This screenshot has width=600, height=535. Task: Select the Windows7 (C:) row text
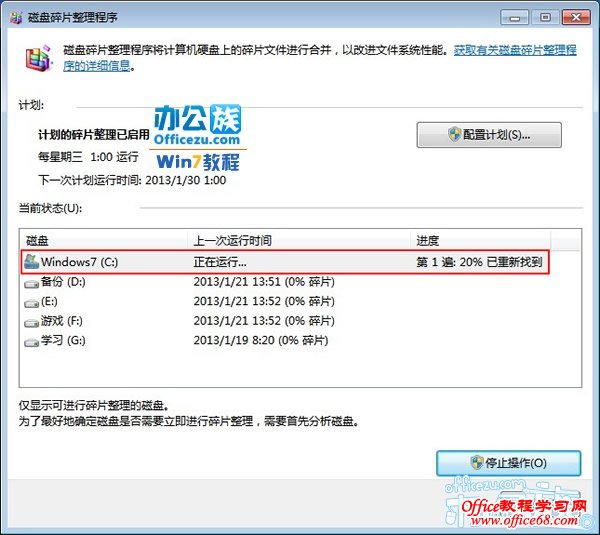point(80,262)
